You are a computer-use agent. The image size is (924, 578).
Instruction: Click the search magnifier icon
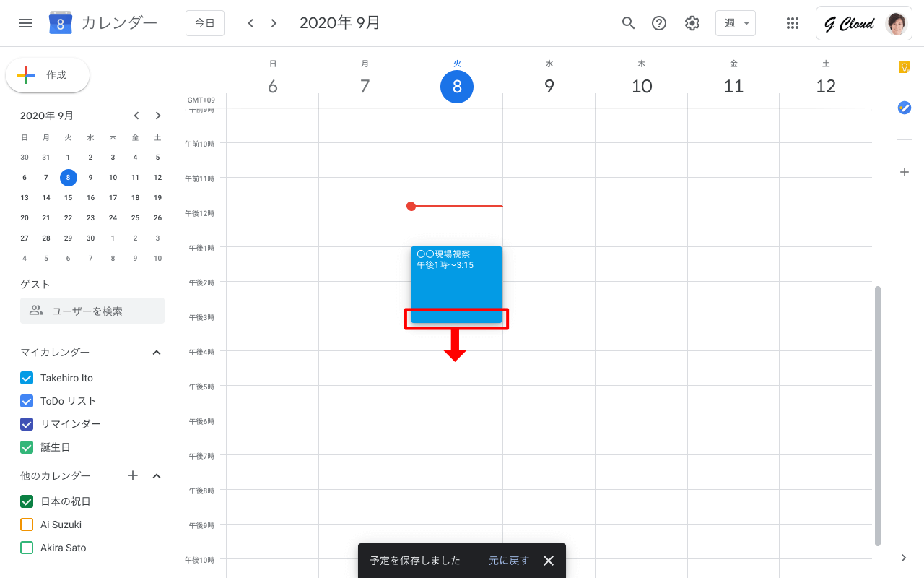click(628, 23)
